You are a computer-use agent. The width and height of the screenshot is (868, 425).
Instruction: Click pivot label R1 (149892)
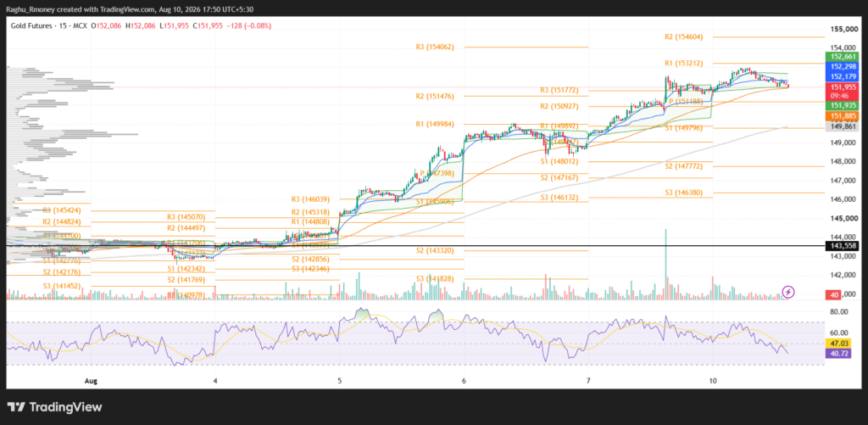(559, 126)
